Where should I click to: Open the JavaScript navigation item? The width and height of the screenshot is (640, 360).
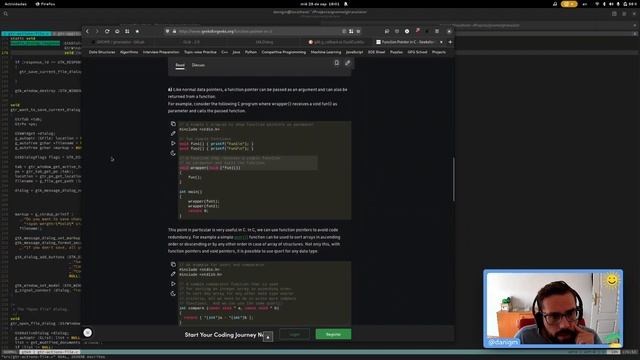(354, 52)
